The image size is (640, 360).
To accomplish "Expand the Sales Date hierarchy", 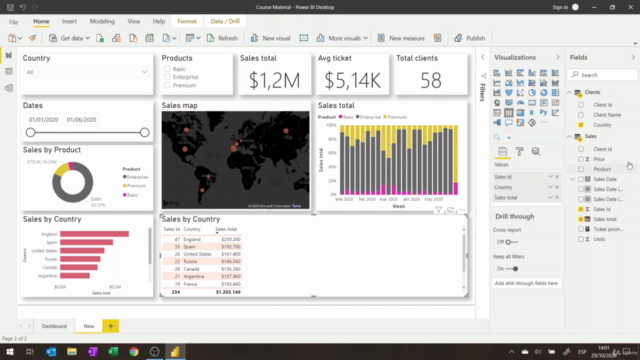I will (573, 179).
